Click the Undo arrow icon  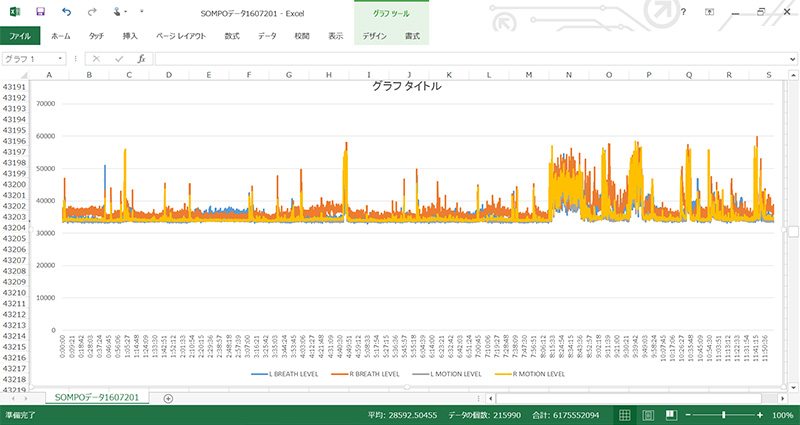[x=67, y=12]
